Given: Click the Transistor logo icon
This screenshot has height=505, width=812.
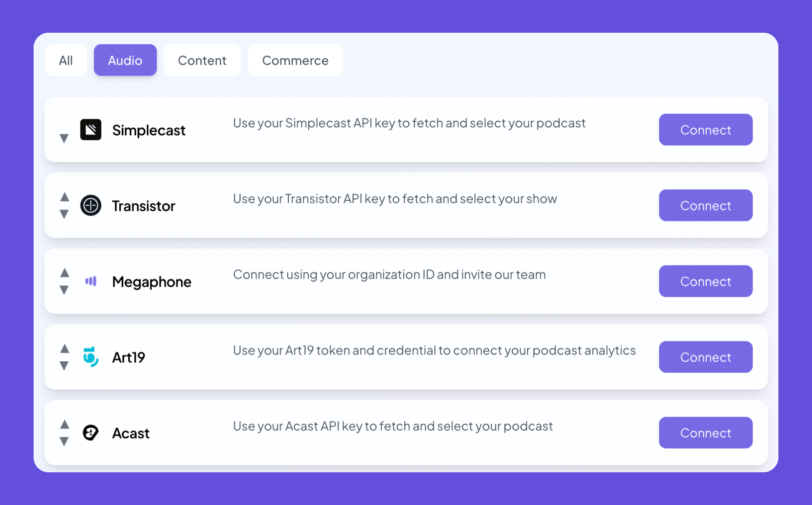Looking at the screenshot, I should (x=91, y=206).
